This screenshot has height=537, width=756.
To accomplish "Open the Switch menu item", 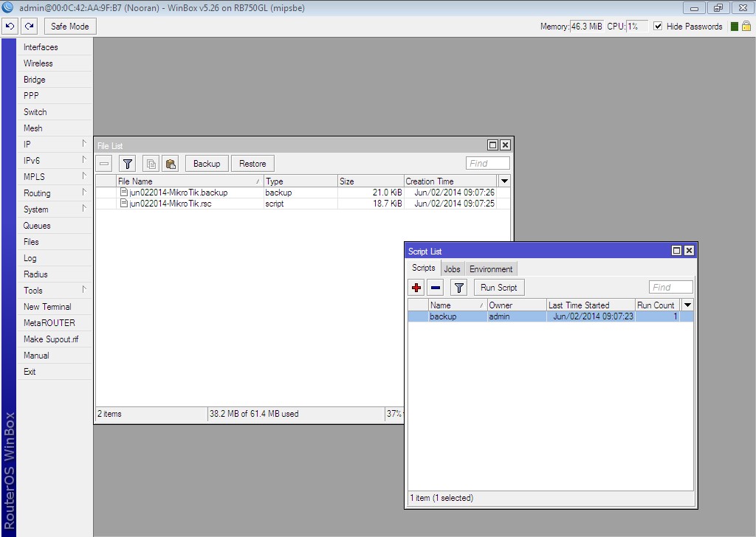I will [55, 111].
